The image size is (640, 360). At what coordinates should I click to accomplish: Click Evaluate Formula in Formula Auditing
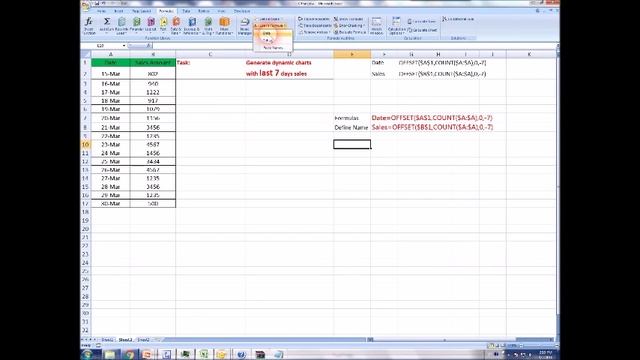pos(350,32)
